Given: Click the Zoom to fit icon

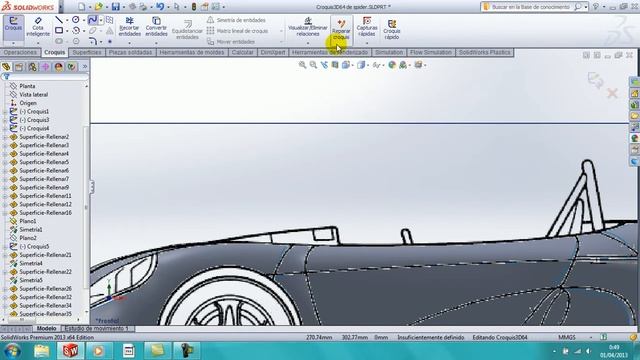Looking at the screenshot, I should pyautogui.click(x=302, y=65).
